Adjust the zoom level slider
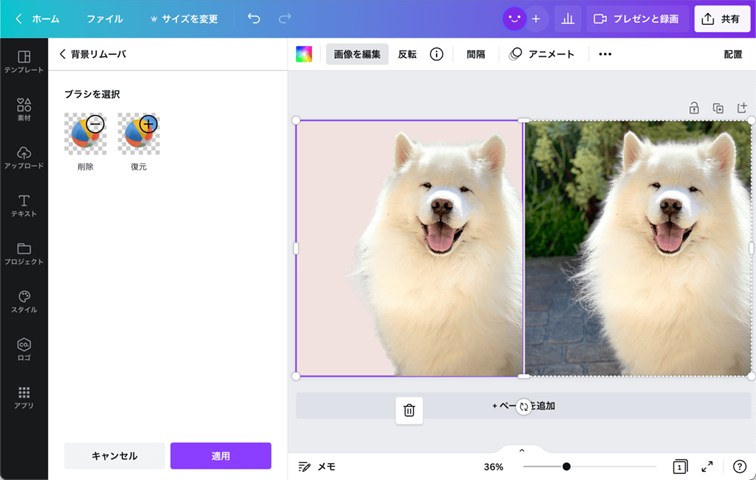Screen dimensions: 756x480 coord(566,466)
